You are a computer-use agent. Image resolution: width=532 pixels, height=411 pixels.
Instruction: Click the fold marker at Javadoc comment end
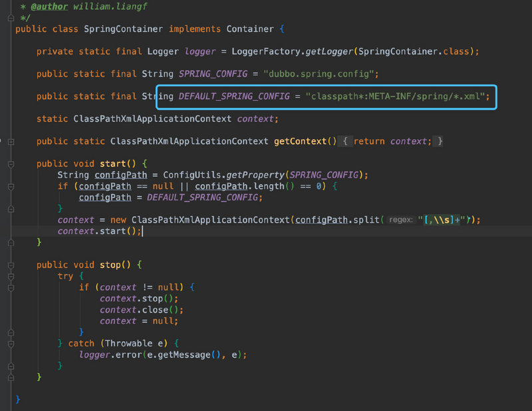(x=11, y=18)
